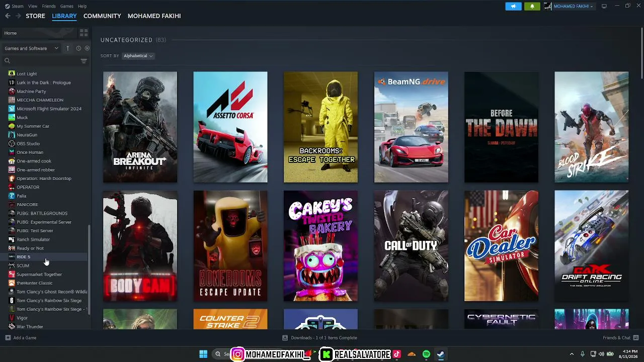Image resolution: width=644 pixels, height=362 pixels.
Task: Click the Downloads icon in bottom bar
Action: [x=285, y=338]
